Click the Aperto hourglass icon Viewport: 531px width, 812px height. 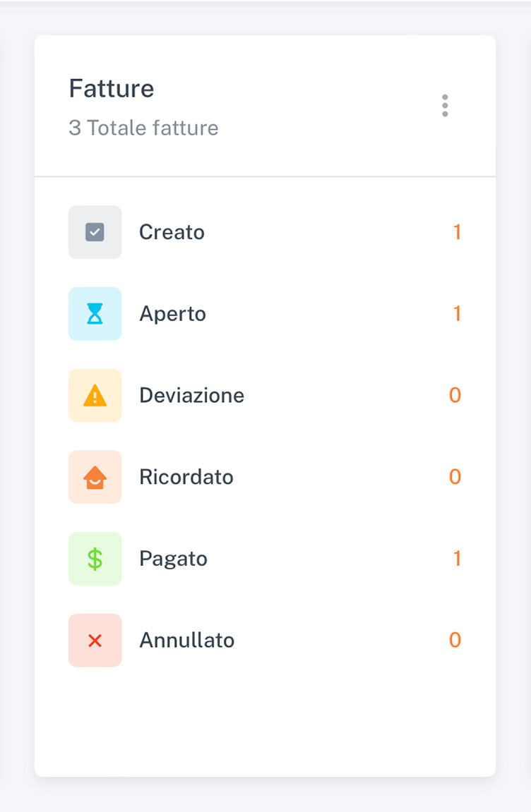tap(95, 314)
